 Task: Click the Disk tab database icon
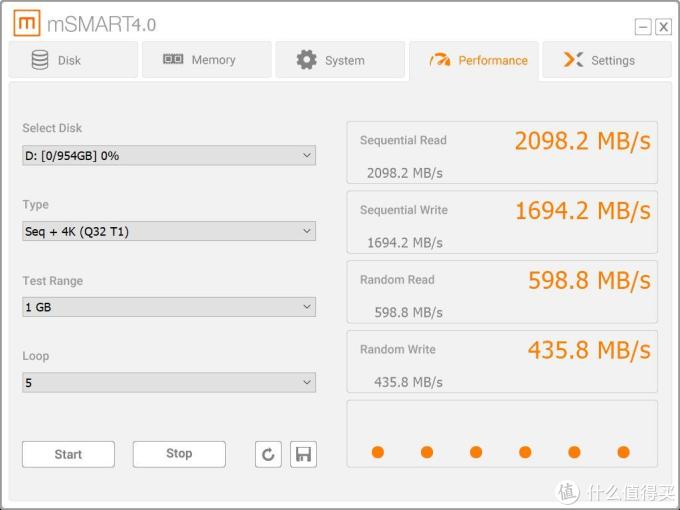[40, 60]
